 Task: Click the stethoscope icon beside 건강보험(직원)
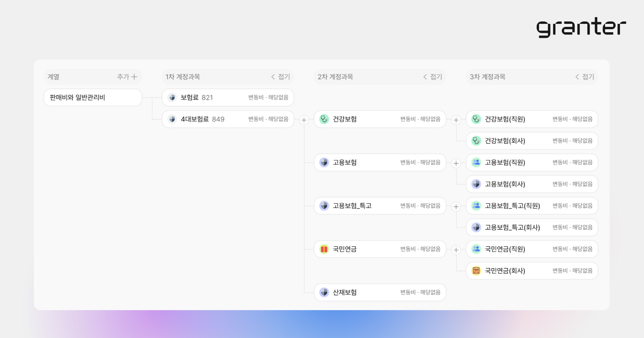click(x=476, y=119)
